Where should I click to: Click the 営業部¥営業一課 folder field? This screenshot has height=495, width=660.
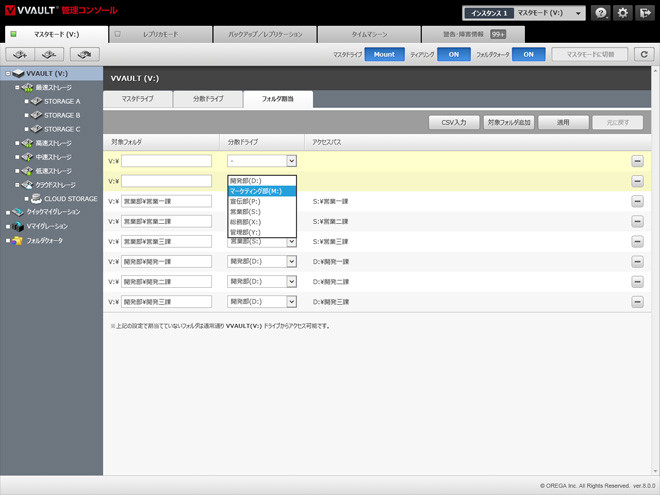click(166, 201)
